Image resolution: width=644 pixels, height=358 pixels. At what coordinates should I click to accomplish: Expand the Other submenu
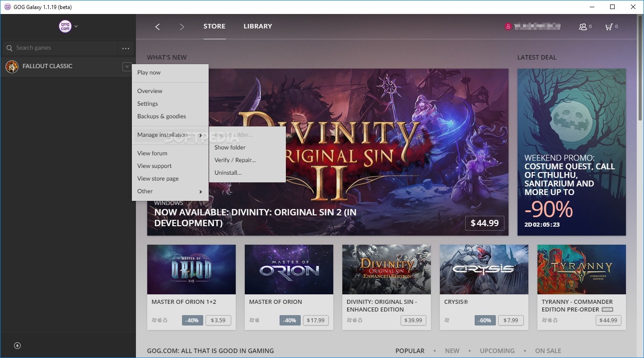pyautogui.click(x=170, y=191)
